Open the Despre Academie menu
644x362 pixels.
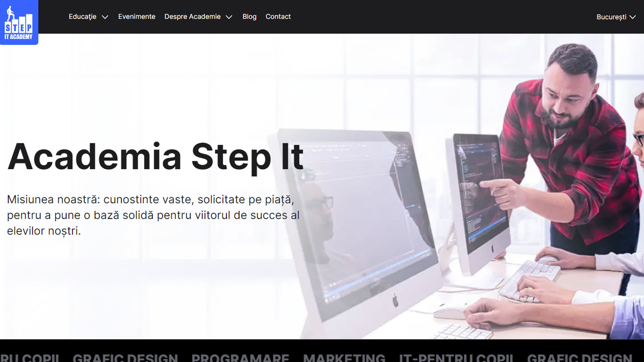tap(193, 17)
